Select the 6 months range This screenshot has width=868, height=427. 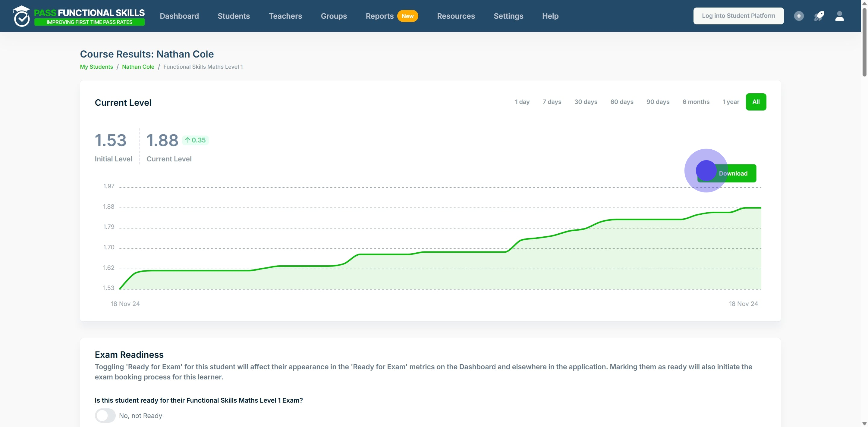click(696, 102)
